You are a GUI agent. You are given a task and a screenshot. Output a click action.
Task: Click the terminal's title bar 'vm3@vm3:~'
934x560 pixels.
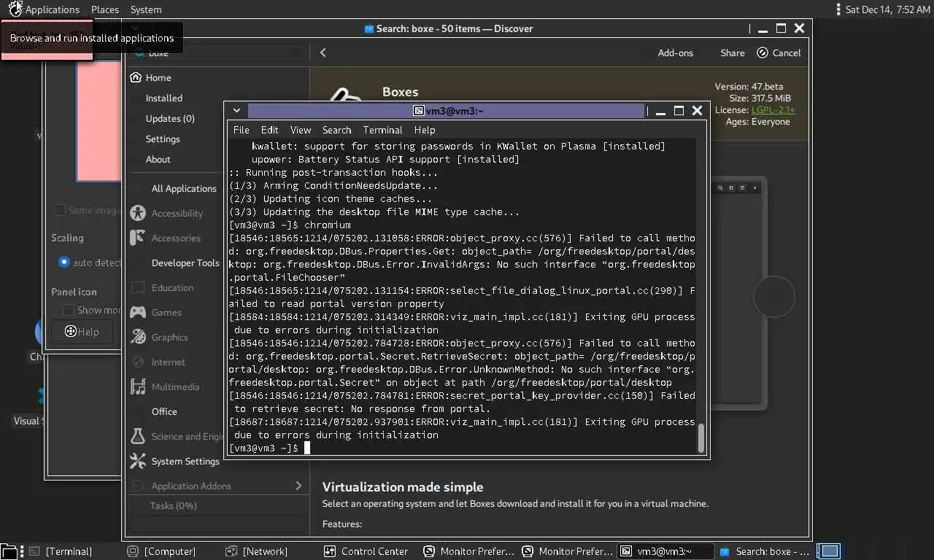(x=447, y=111)
